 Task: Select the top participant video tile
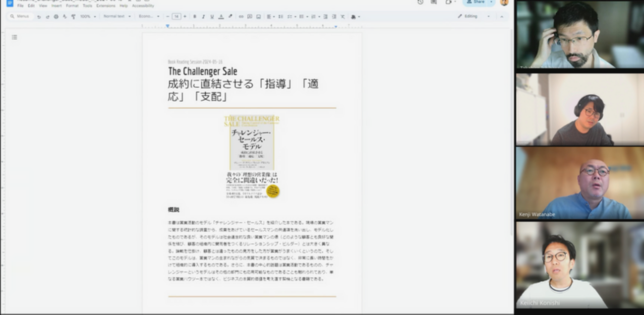click(x=580, y=34)
